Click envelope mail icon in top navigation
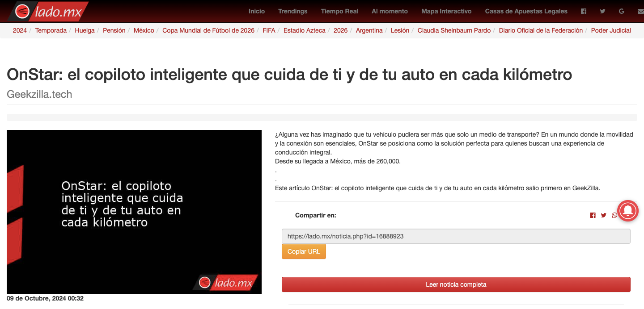Screen dimensions: 644x309 click(640, 11)
